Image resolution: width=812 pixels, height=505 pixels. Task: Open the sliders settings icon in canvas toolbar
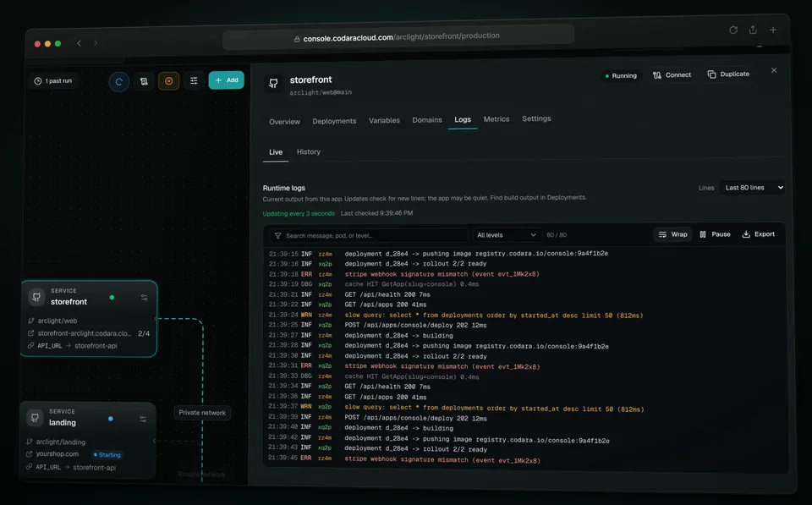(194, 80)
